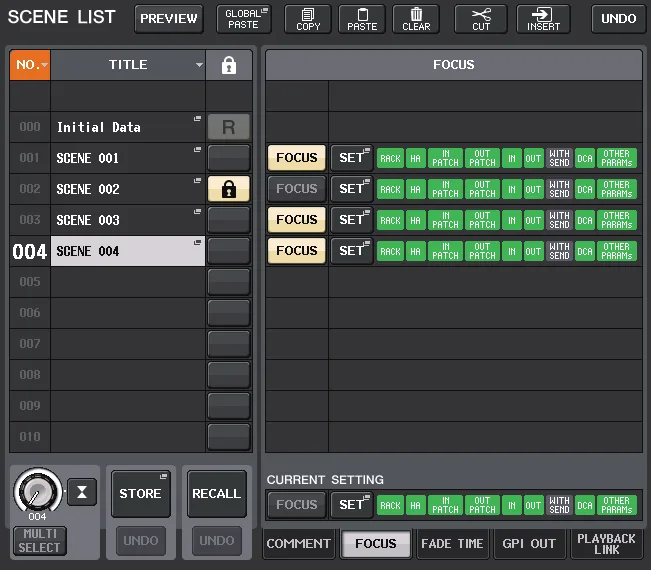Click the PREVIEW button
The height and width of the screenshot is (570, 651).
point(169,19)
